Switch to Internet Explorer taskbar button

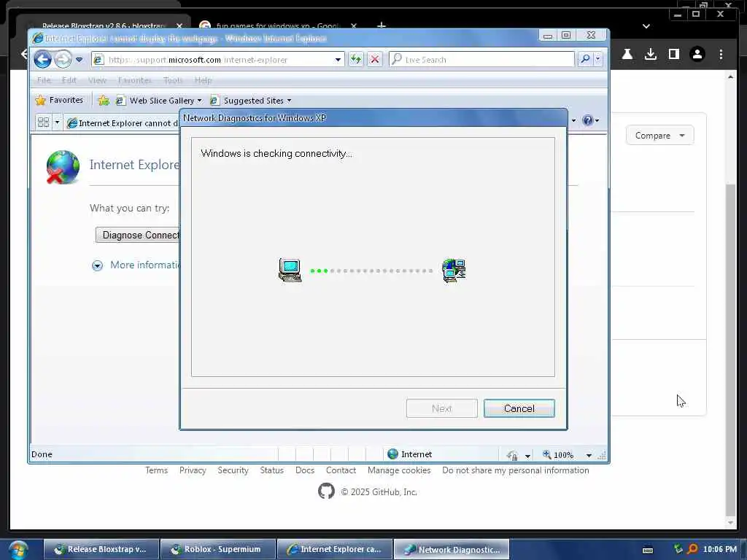[335, 549]
